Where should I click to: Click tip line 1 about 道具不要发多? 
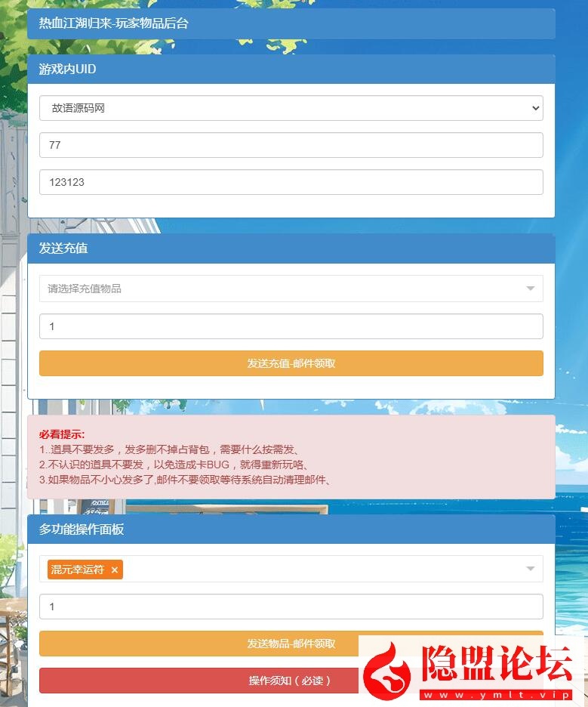point(171,449)
